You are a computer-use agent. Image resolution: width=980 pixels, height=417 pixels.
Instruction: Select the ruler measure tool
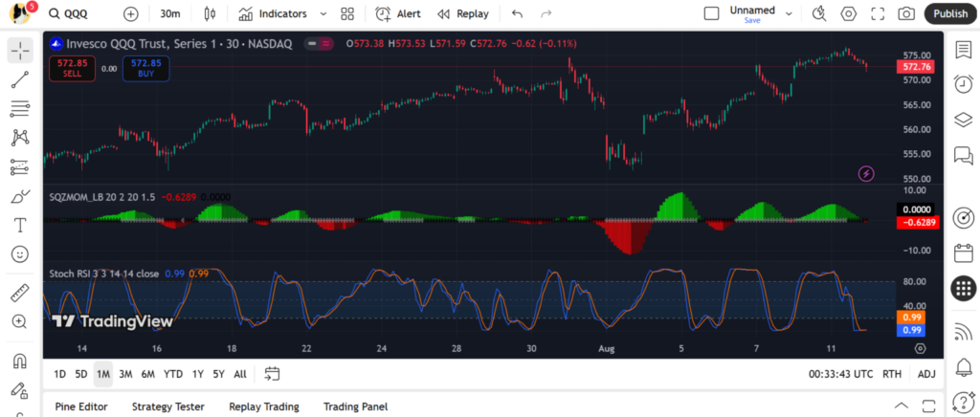20,294
